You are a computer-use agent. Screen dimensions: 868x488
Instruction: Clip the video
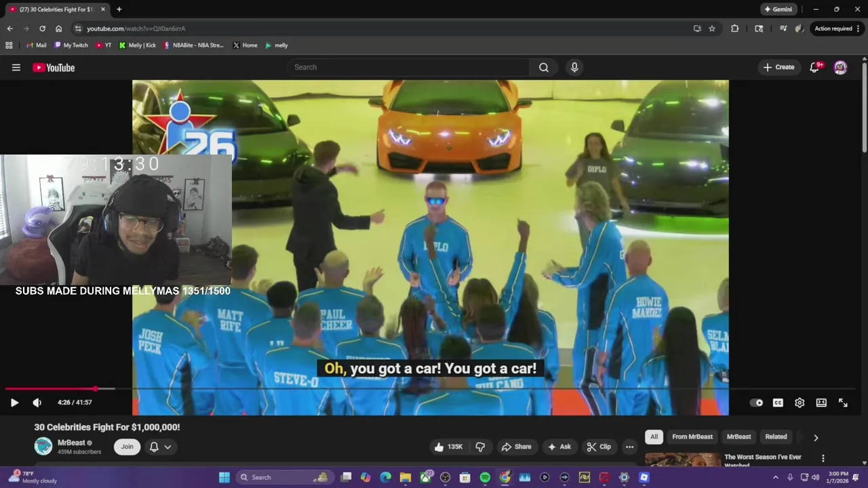[x=599, y=447]
